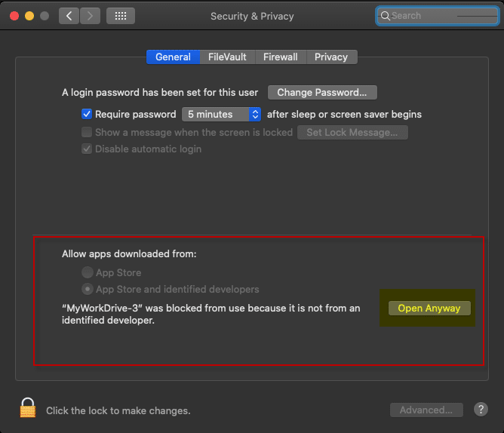
Task: Toggle the Require password checkbox
Action: (x=87, y=115)
